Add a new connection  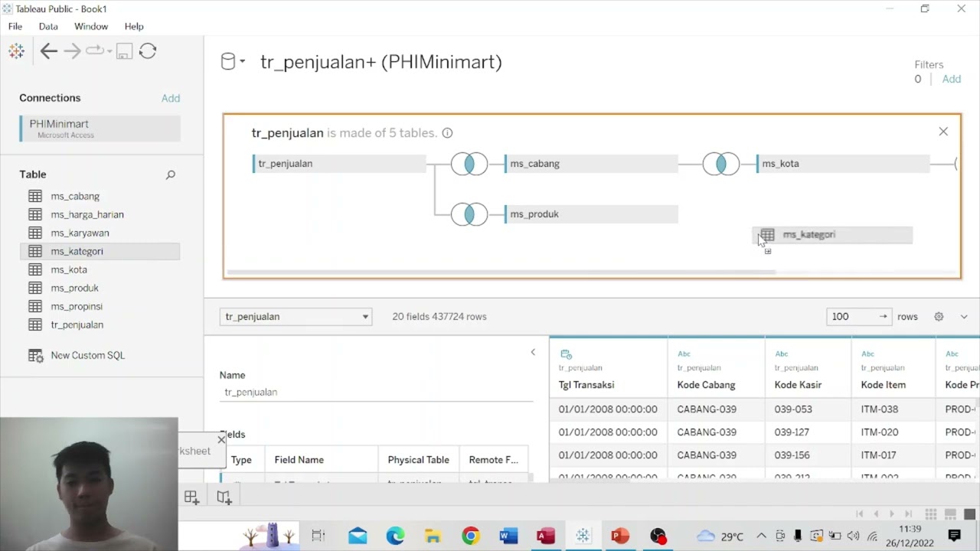[171, 98]
